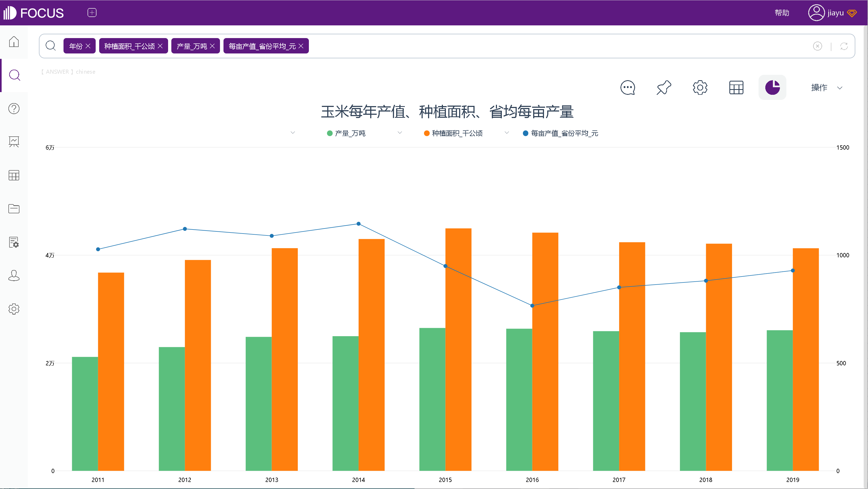Select the pie chart view icon
The width and height of the screenshot is (868, 489).
tap(772, 87)
